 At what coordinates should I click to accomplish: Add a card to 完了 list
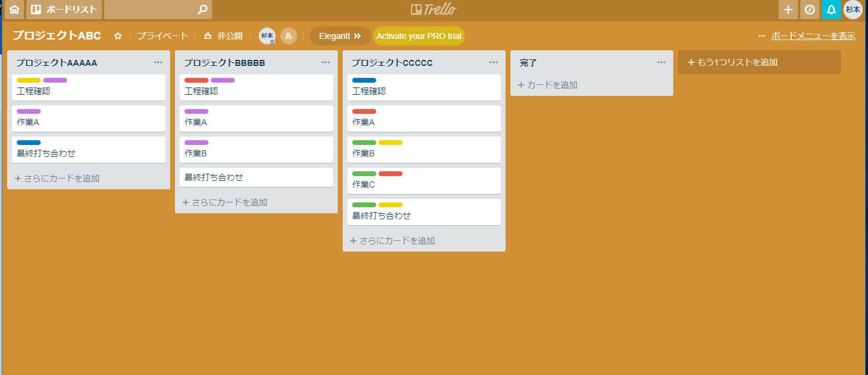(548, 85)
